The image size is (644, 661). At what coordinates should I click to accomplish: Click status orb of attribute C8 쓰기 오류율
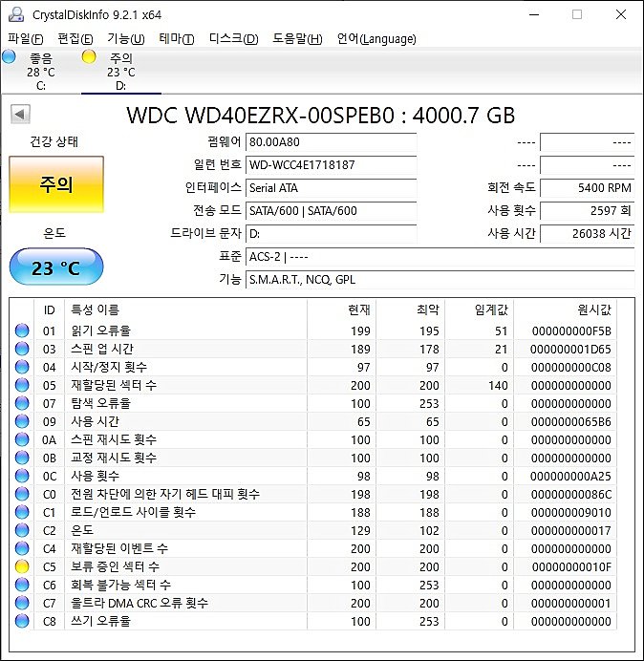click(x=22, y=621)
